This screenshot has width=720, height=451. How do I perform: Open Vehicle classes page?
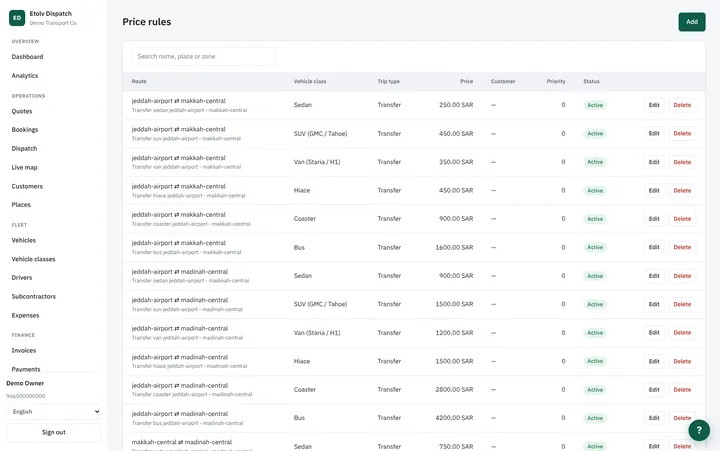tap(33, 259)
